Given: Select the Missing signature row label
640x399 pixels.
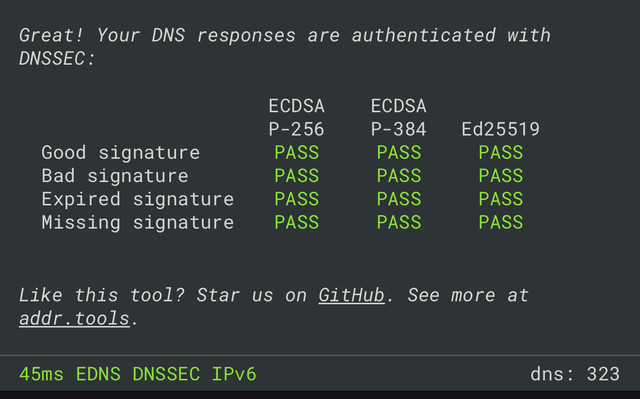Looking at the screenshot, I should pyautogui.click(x=138, y=222).
